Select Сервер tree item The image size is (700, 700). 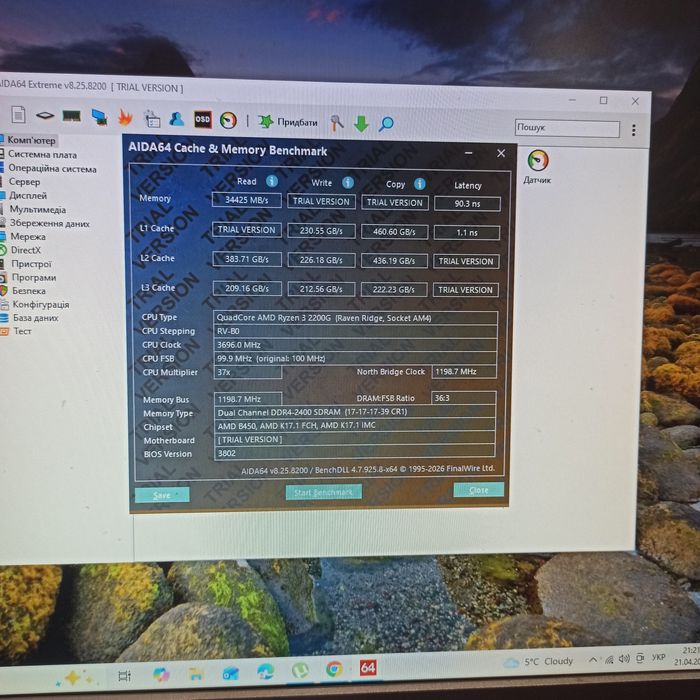(x=25, y=182)
